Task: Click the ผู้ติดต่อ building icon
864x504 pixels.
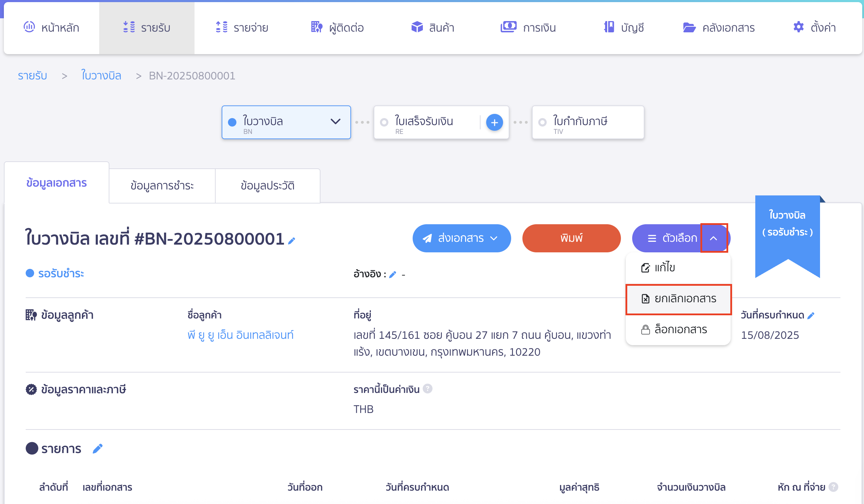Action: pos(317,27)
